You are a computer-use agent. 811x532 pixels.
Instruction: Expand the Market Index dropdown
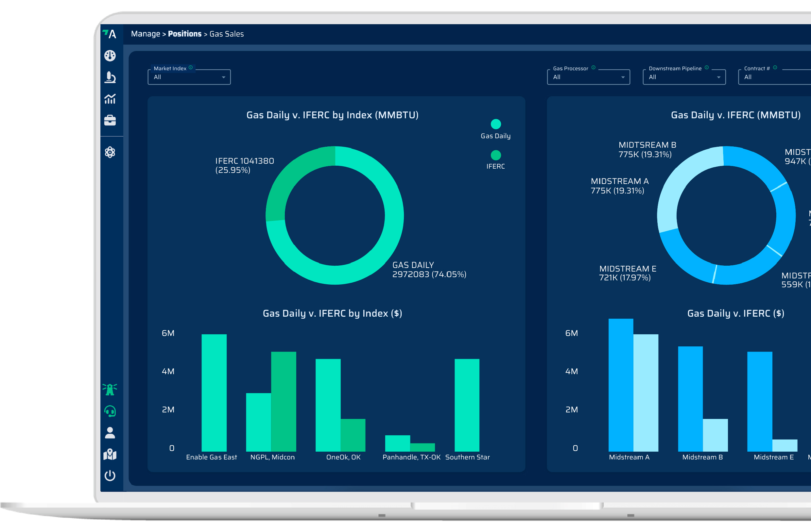coord(189,77)
